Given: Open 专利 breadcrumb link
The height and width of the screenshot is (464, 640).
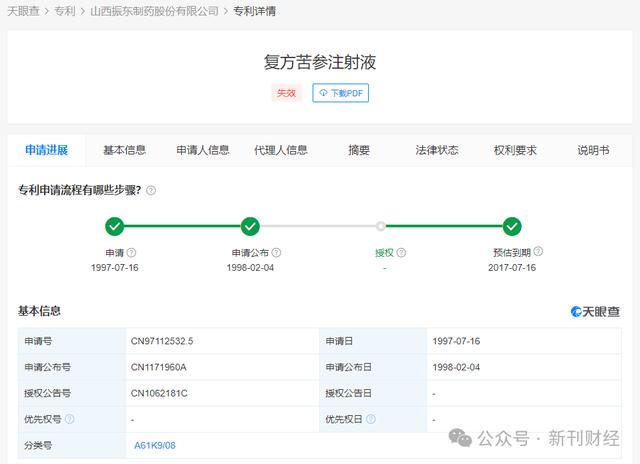Looking at the screenshot, I should click(65, 11).
